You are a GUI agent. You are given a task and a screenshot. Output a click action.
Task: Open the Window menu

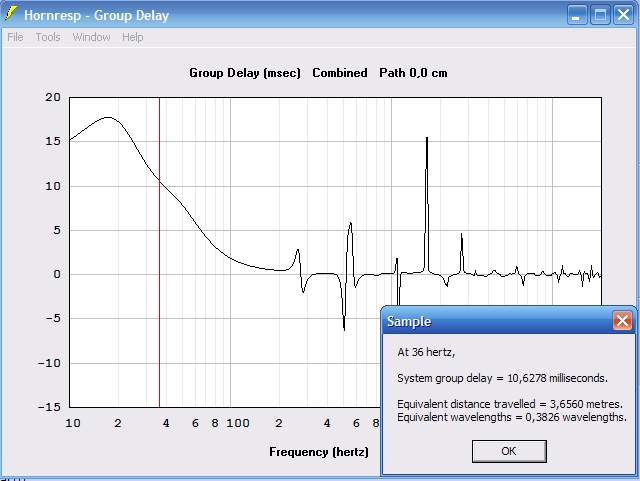(x=91, y=37)
